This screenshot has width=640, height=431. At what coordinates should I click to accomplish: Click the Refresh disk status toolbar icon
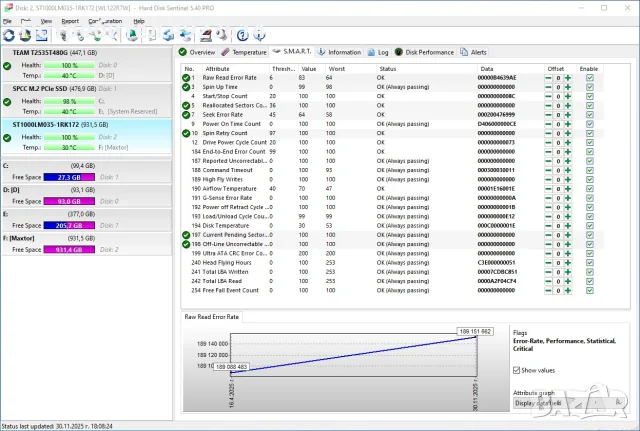tap(9, 36)
